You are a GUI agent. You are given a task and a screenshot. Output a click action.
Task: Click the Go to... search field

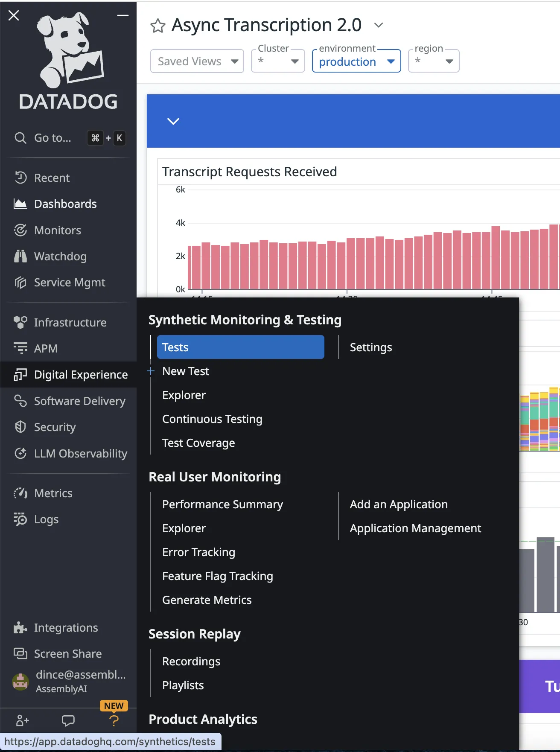(x=52, y=138)
